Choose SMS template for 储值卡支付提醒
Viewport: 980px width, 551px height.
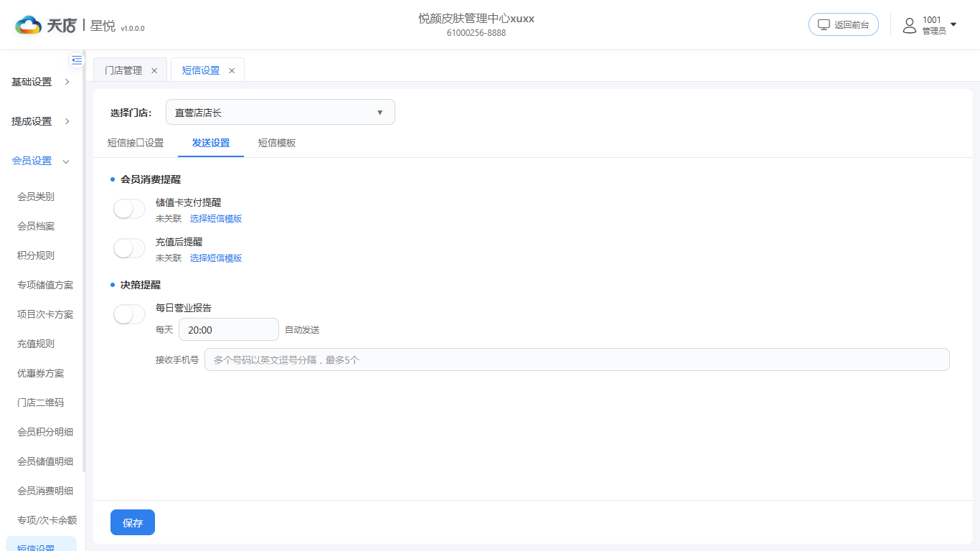pos(216,218)
